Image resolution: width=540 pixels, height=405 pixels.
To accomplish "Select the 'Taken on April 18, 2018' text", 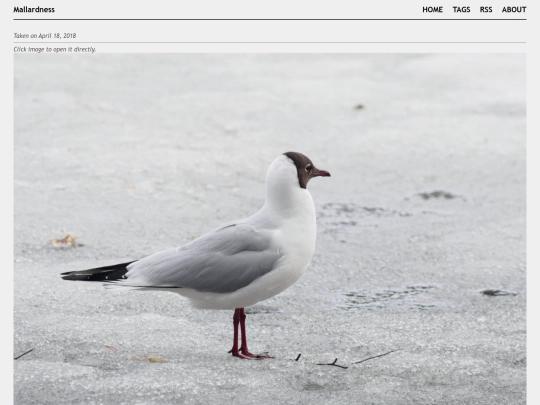I will [45, 36].
